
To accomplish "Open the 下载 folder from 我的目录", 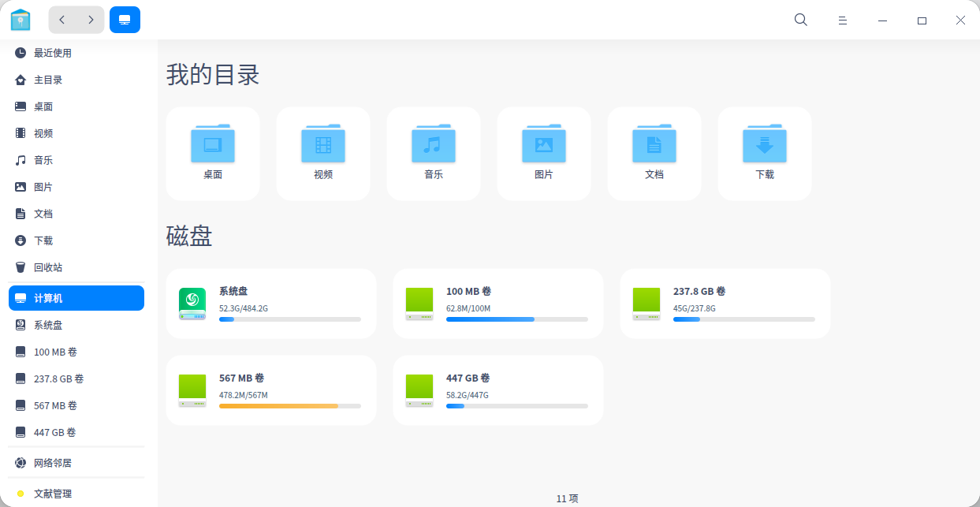I will 764,144.
